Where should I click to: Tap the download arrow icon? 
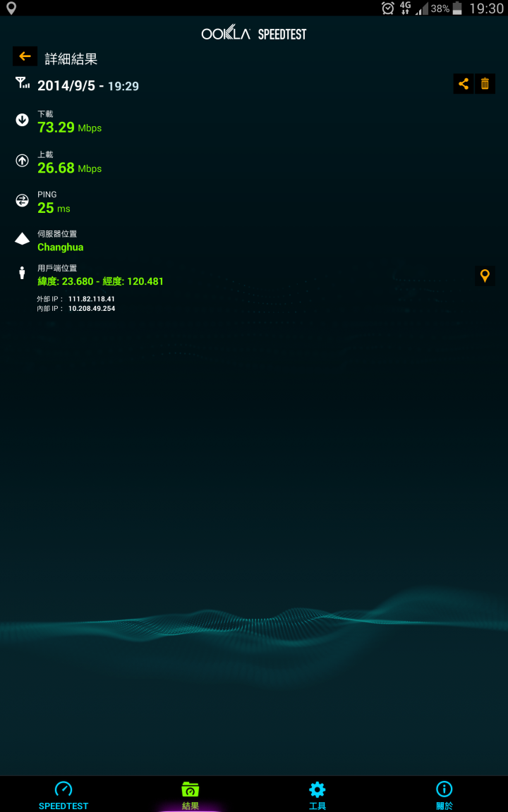(22, 120)
